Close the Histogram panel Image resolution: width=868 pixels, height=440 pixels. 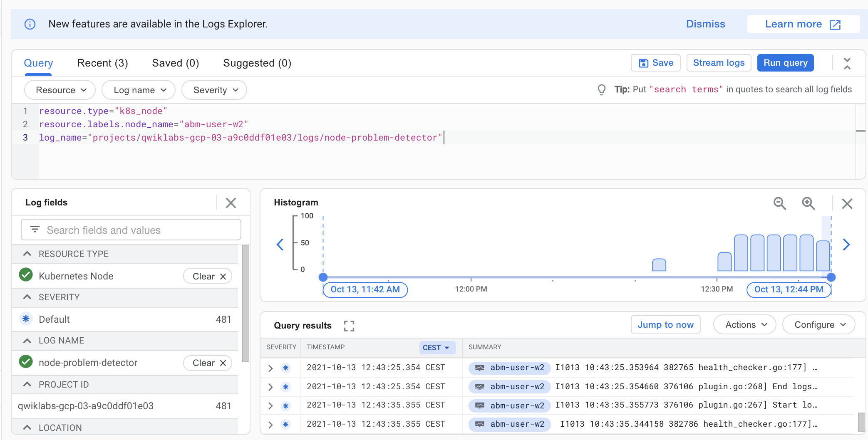click(847, 204)
